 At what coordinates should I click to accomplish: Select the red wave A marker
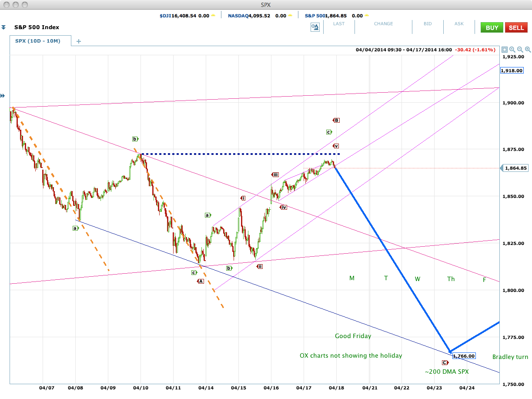coord(201,282)
